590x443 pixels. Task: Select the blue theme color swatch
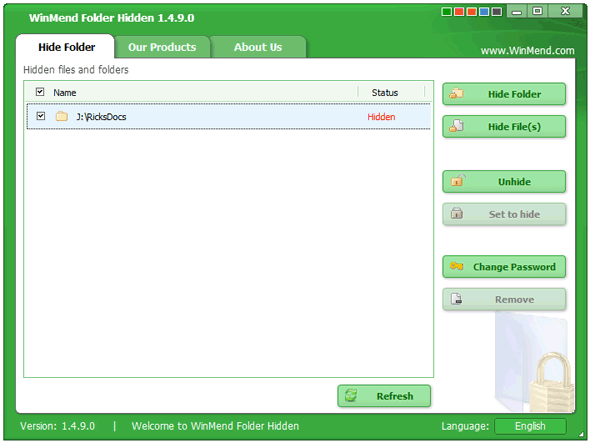[484, 12]
